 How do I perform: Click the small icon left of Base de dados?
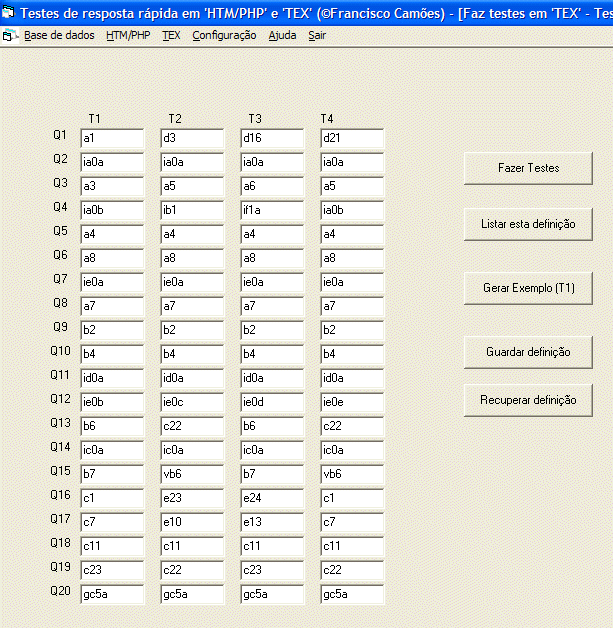point(10,35)
